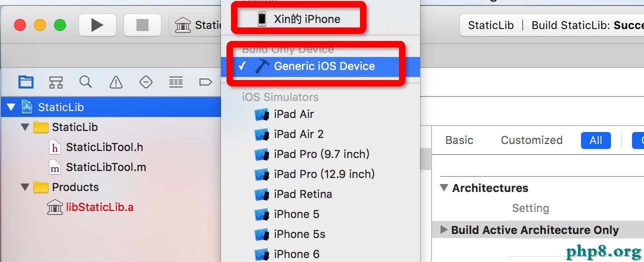The image size is (644, 262).
Task: Choose Xin's iPhone as destination
Action: pos(306,19)
